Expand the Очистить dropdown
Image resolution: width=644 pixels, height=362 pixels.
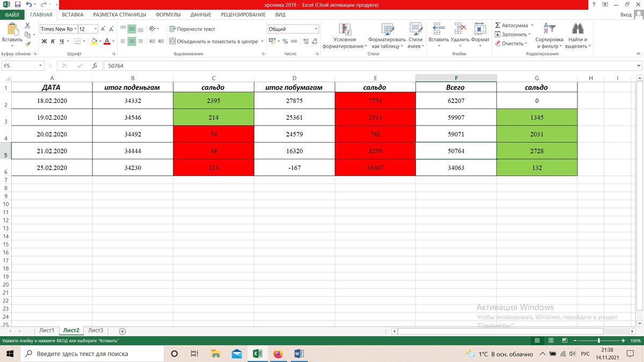tap(526, 43)
